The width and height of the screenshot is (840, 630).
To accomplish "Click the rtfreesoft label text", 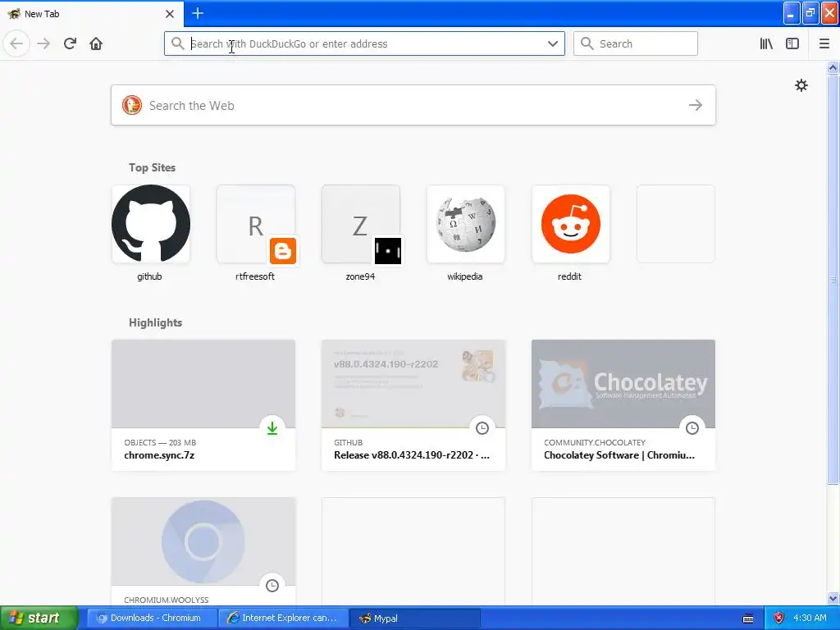I will (255, 276).
